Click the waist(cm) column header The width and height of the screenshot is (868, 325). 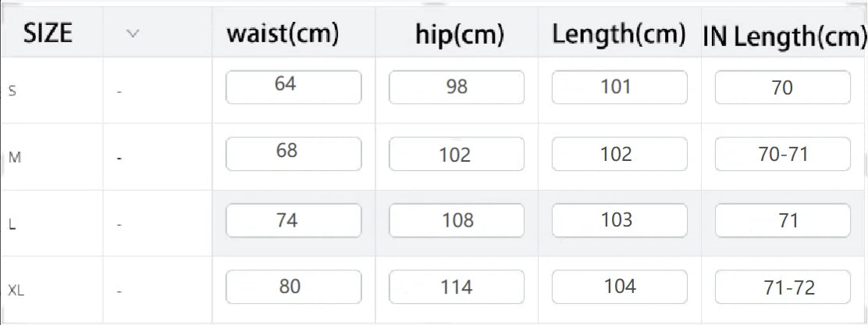pos(283,34)
